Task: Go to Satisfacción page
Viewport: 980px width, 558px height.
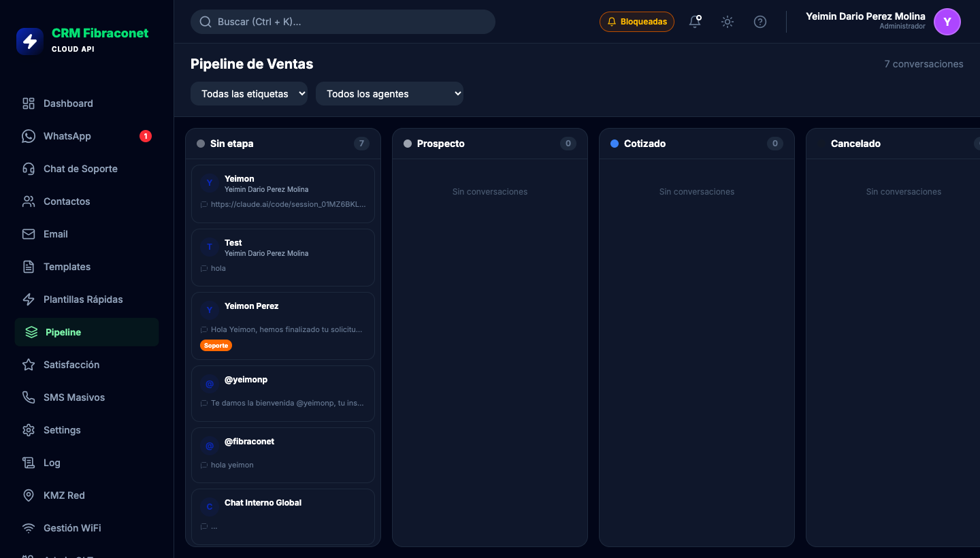Action: (87, 365)
